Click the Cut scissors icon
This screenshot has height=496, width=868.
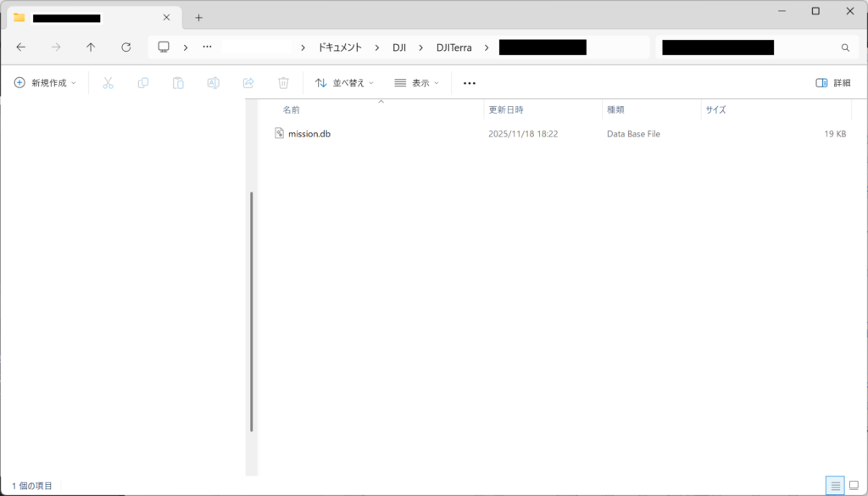click(x=108, y=83)
